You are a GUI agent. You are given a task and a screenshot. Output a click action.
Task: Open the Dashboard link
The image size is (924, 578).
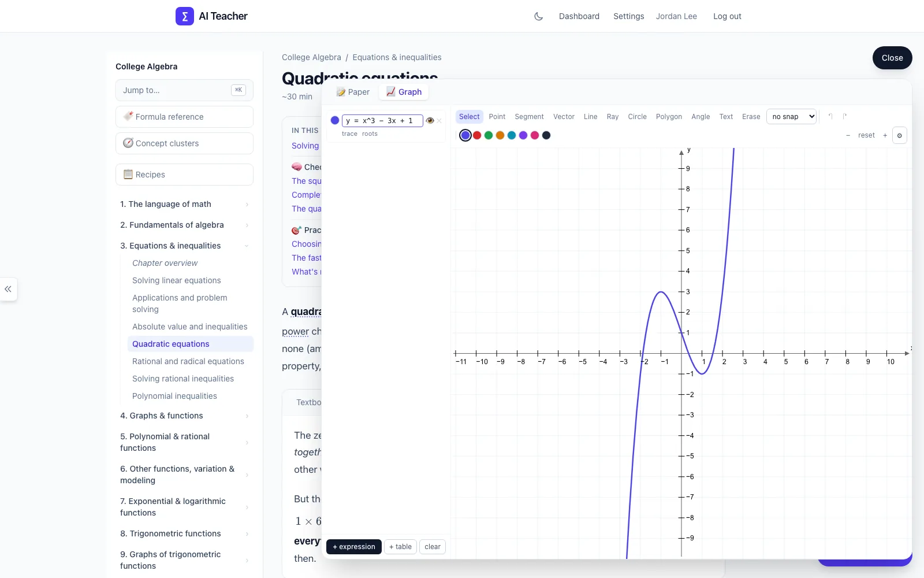tap(579, 16)
